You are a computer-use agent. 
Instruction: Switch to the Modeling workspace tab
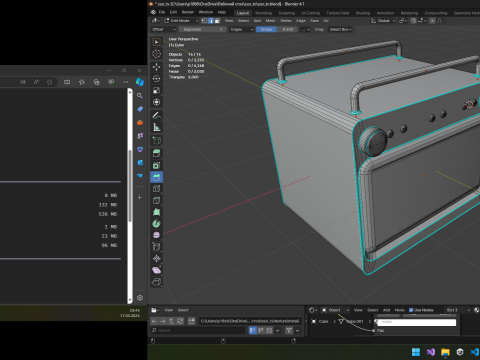click(x=264, y=13)
